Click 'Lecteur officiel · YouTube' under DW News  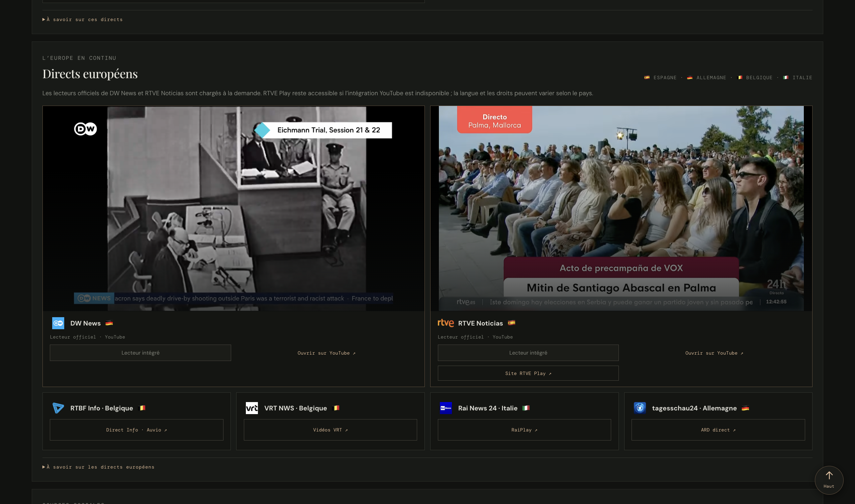point(87,337)
